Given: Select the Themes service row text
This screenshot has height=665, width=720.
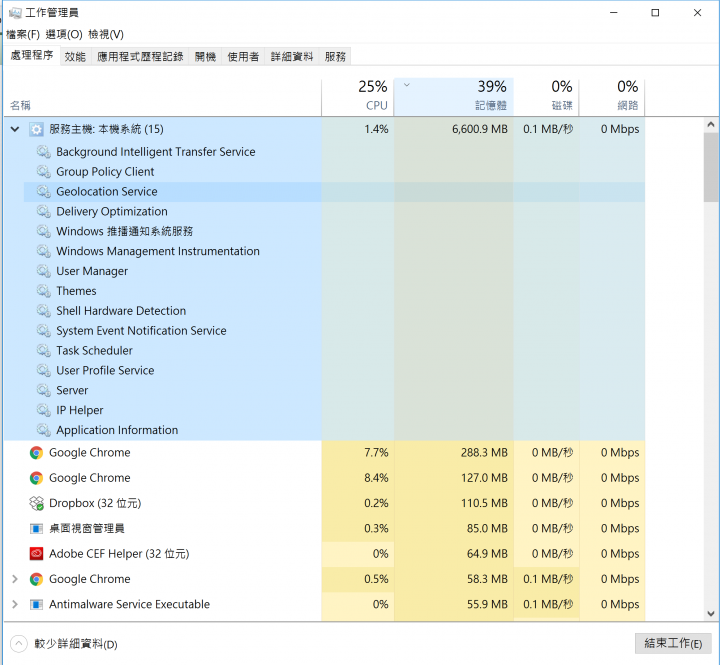Looking at the screenshot, I should coord(76,291).
